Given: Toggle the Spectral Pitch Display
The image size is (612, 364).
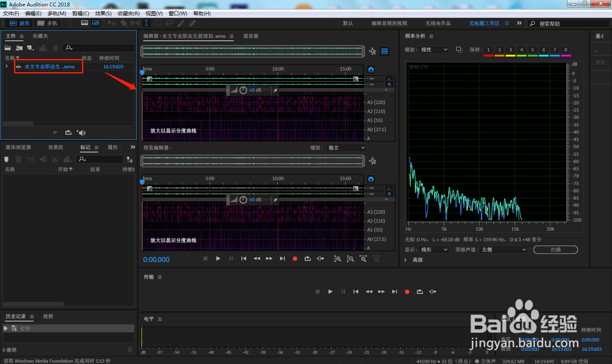Looking at the screenshot, I should click(x=96, y=23).
